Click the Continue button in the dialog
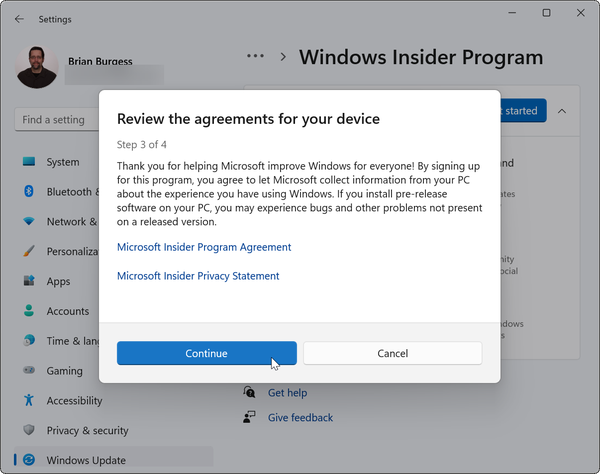Viewport: 600px width, 474px height. (x=207, y=353)
